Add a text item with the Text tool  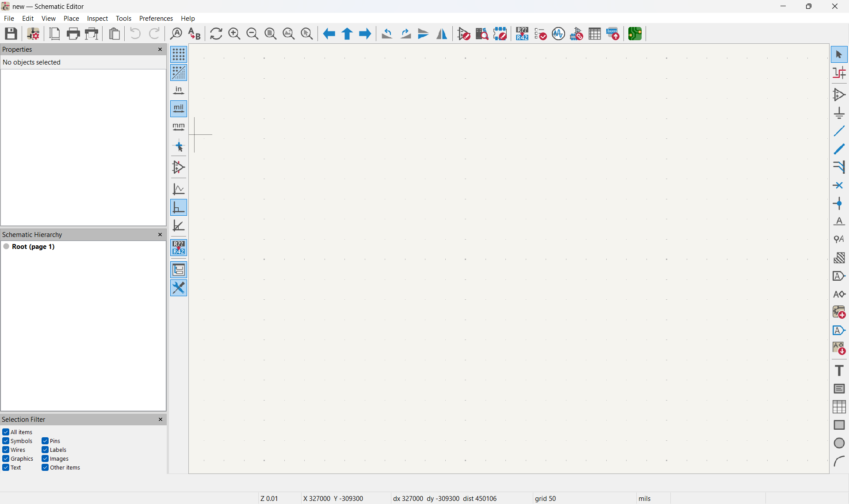click(839, 370)
